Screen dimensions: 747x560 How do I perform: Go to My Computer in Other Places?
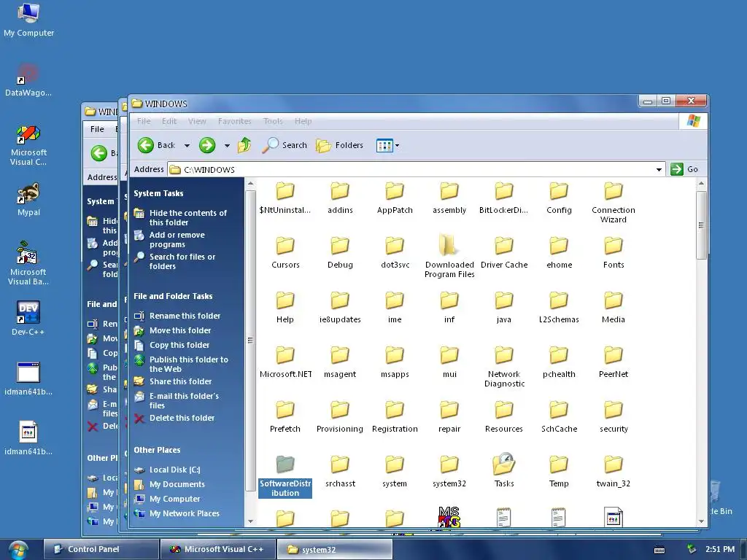point(175,499)
